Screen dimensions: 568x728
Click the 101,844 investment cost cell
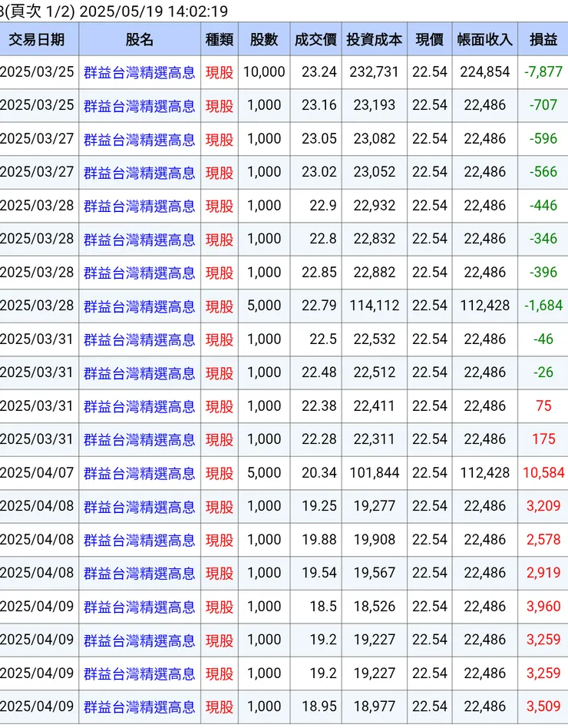374,473
